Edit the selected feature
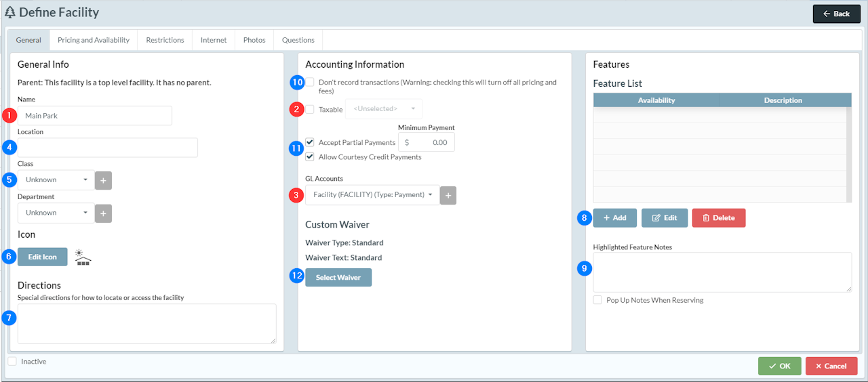 [664, 218]
